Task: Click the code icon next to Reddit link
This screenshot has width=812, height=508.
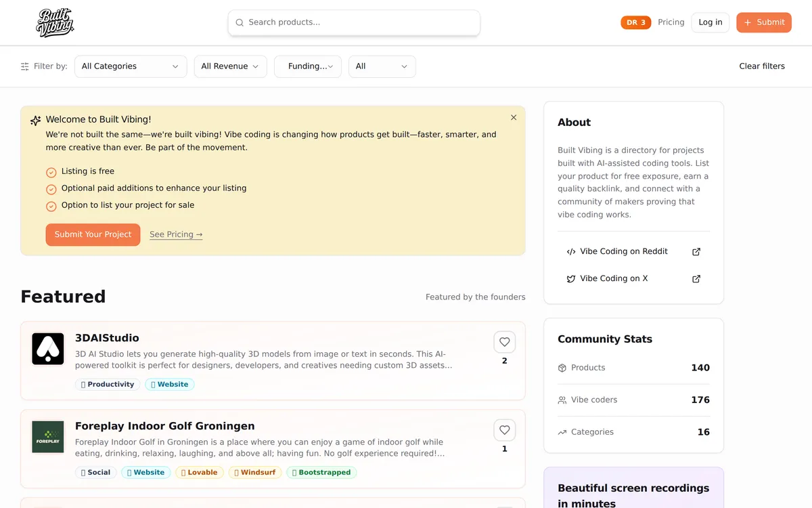Action: (x=571, y=251)
